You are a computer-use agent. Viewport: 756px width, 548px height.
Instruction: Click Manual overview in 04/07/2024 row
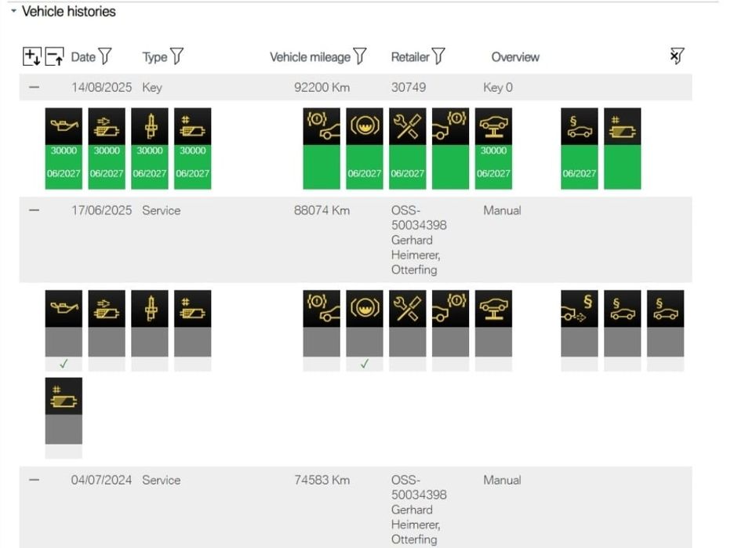[502, 480]
